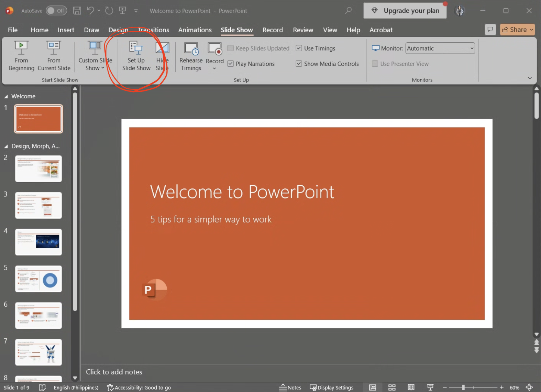
Task: Click the Save icon in title bar
Action: pyautogui.click(x=77, y=11)
